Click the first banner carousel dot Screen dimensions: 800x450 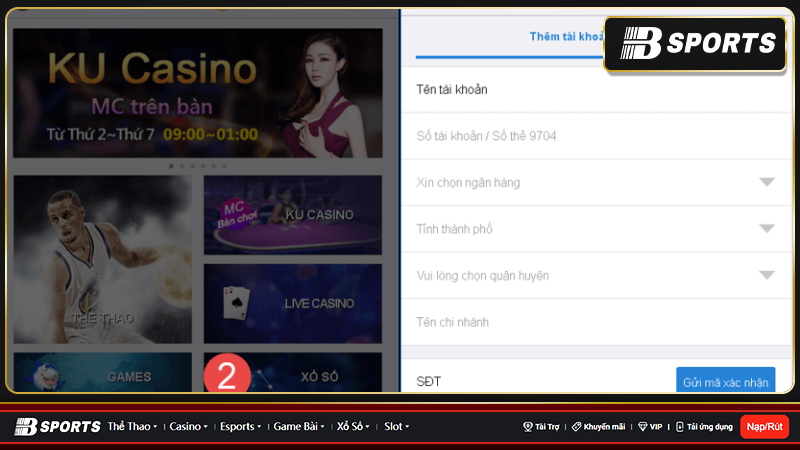pos(171,166)
